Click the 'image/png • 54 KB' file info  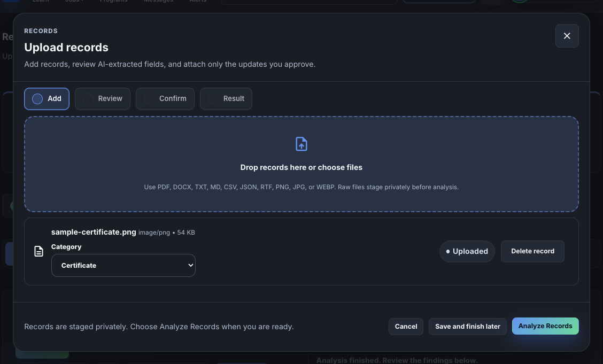click(x=166, y=233)
